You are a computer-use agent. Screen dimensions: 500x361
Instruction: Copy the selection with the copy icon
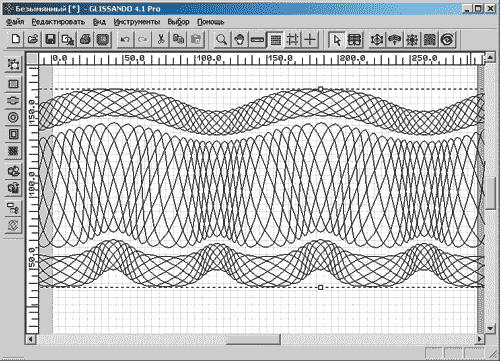179,40
